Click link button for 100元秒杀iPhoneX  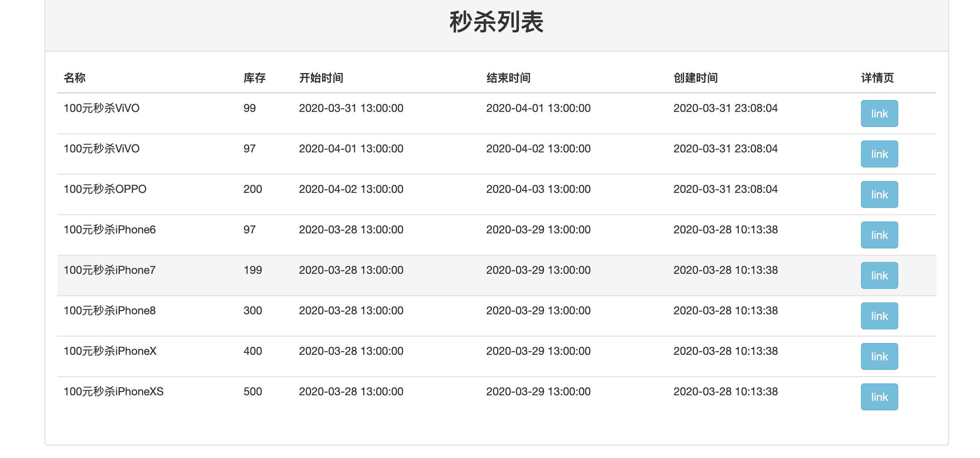click(879, 356)
